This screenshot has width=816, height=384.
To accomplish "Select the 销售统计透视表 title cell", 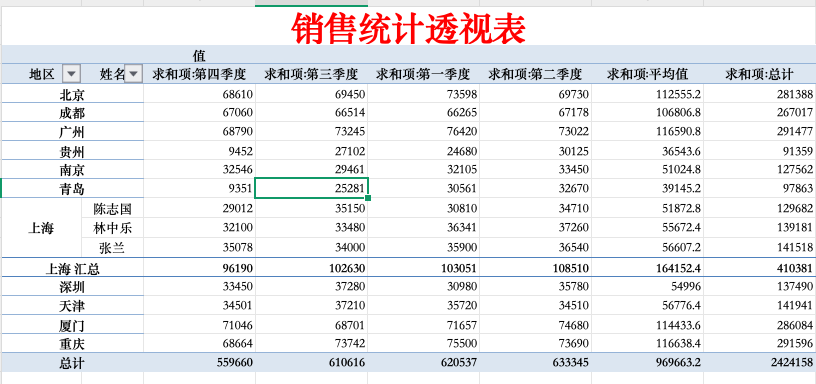I will click(408, 28).
